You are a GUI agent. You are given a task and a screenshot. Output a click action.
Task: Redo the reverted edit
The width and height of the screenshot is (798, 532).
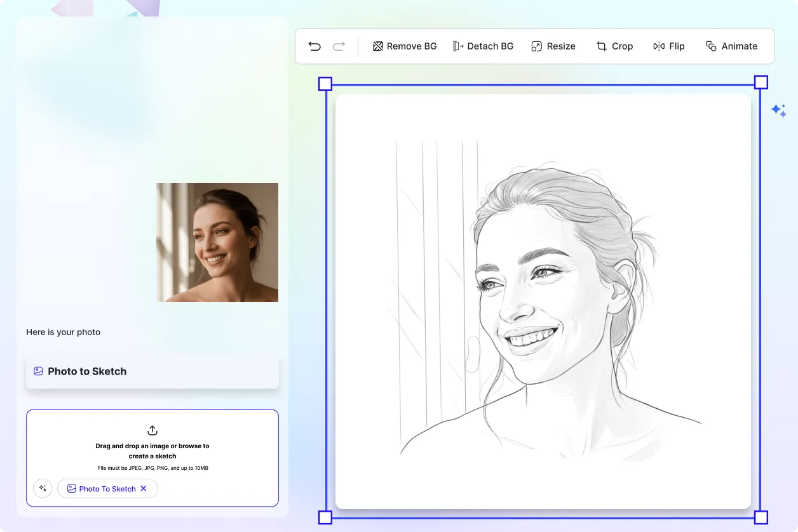click(339, 46)
